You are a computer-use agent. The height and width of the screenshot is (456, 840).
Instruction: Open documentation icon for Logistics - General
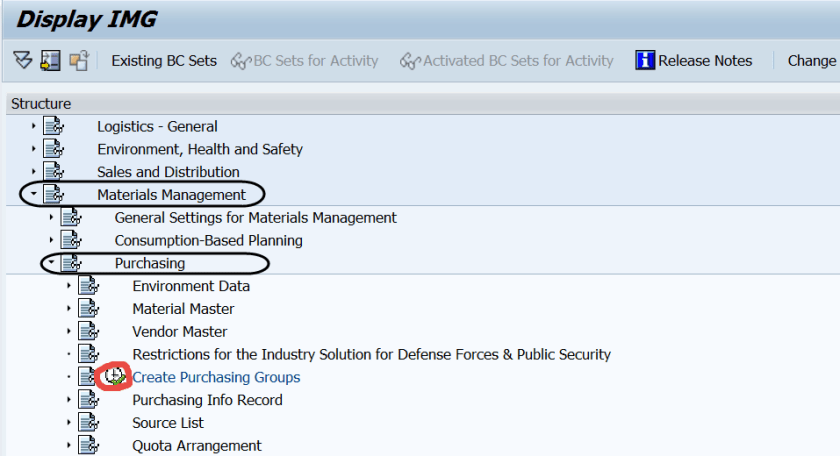pos(53,127)
